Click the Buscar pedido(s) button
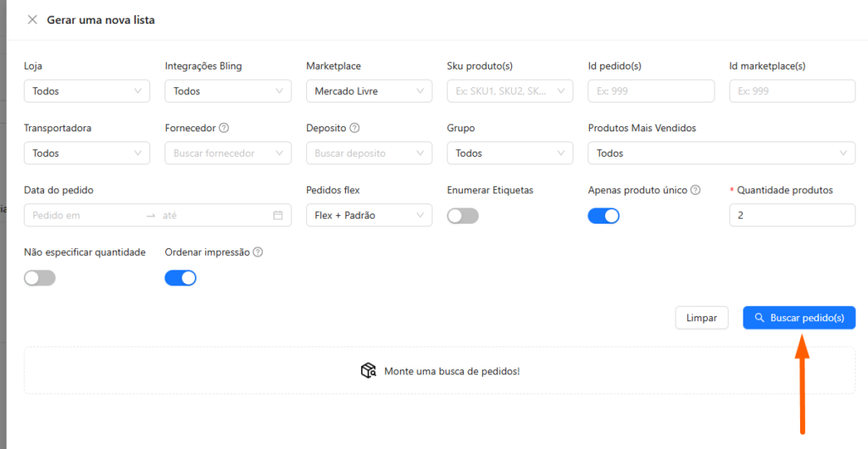 tap(798, 318)
